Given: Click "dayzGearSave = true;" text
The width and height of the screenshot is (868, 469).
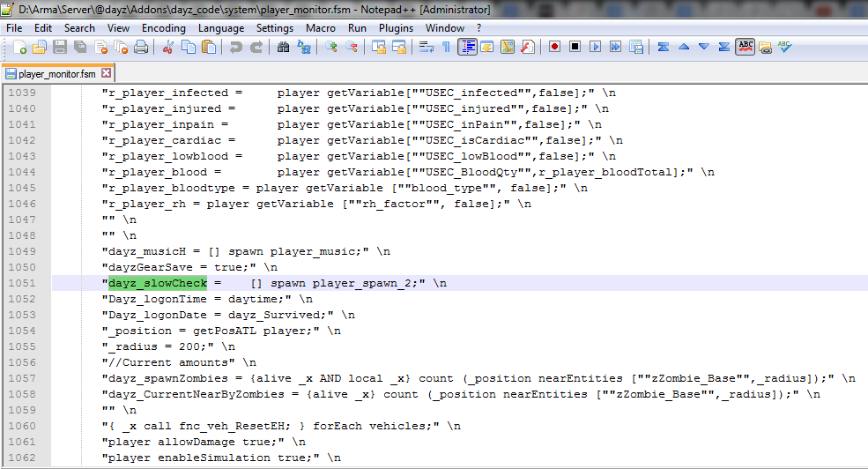Looking at the screenshot, I should tap(178, 267).
